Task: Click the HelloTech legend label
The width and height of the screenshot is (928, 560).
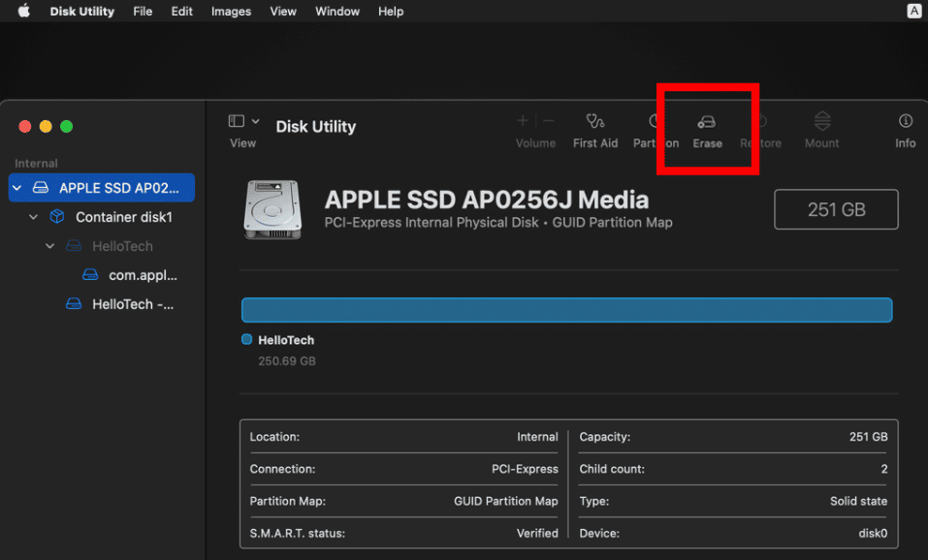Action: [x=286, y=340]
